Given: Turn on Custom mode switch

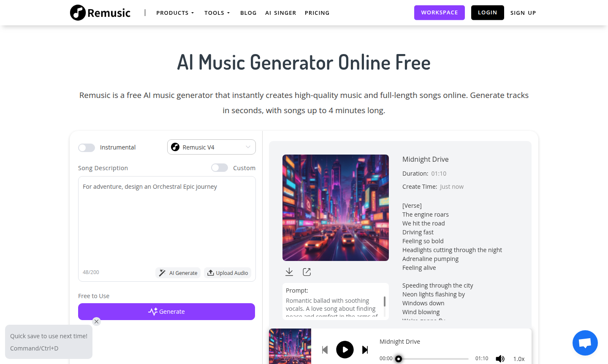Looking at the screenshot, I should click(x=220, y=168).
